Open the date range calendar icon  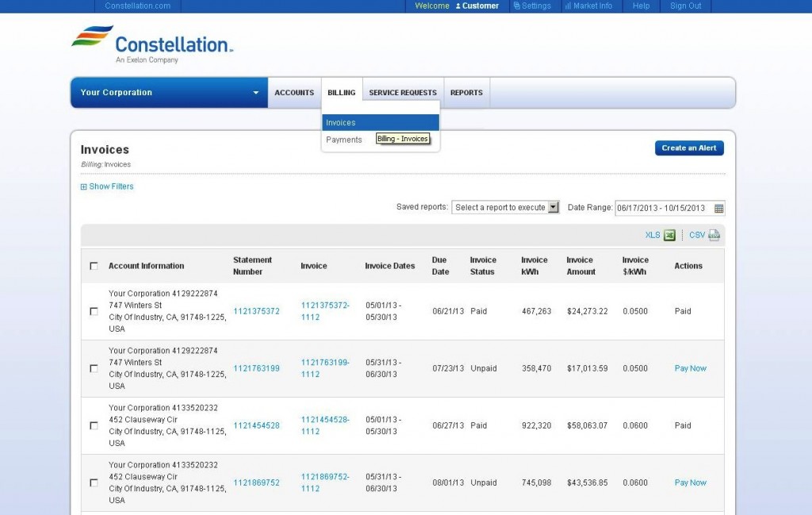[718, 208]
